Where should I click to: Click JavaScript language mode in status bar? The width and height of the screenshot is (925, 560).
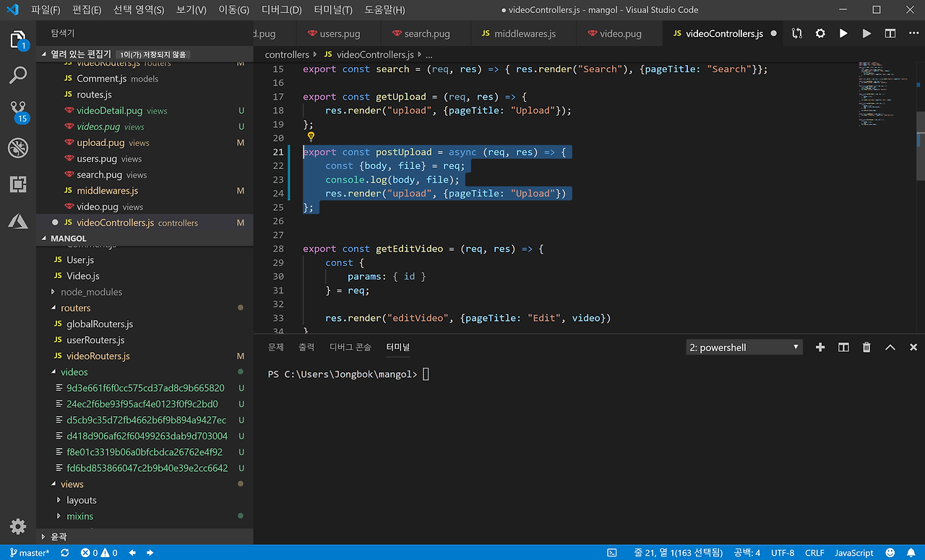tap(854, 553)
